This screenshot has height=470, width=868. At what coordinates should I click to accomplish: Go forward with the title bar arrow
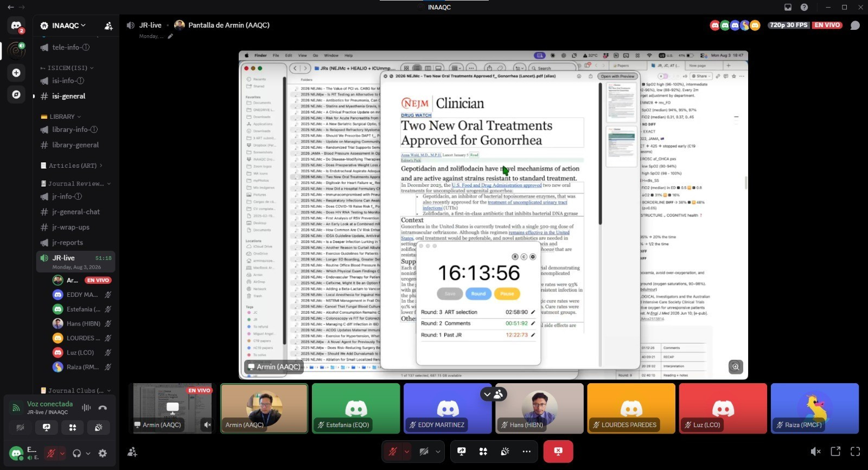[x=22, y=7]
